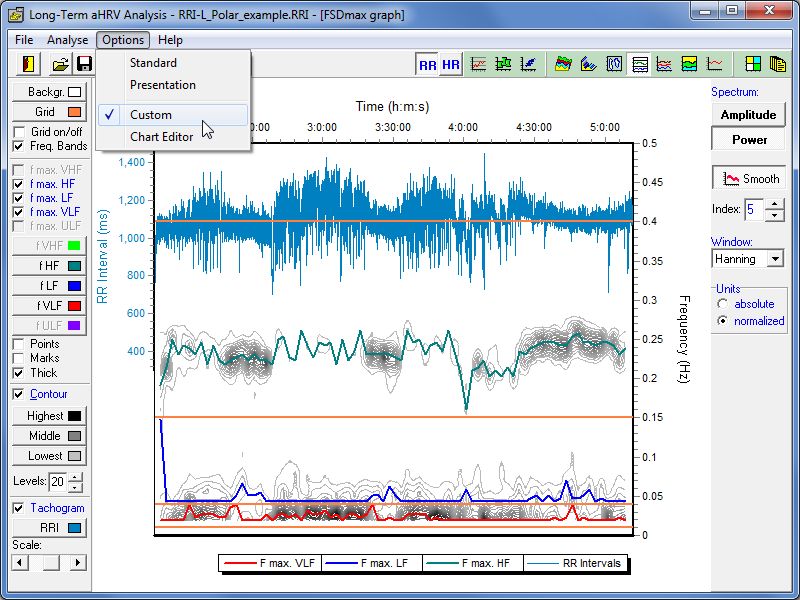Toggle the Smooth spectrum button

pyautogui.click(x=750, y=179)
